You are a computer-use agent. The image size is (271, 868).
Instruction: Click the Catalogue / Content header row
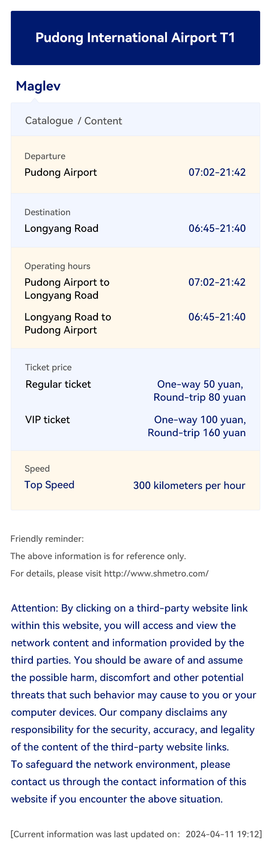coord(135,120)
